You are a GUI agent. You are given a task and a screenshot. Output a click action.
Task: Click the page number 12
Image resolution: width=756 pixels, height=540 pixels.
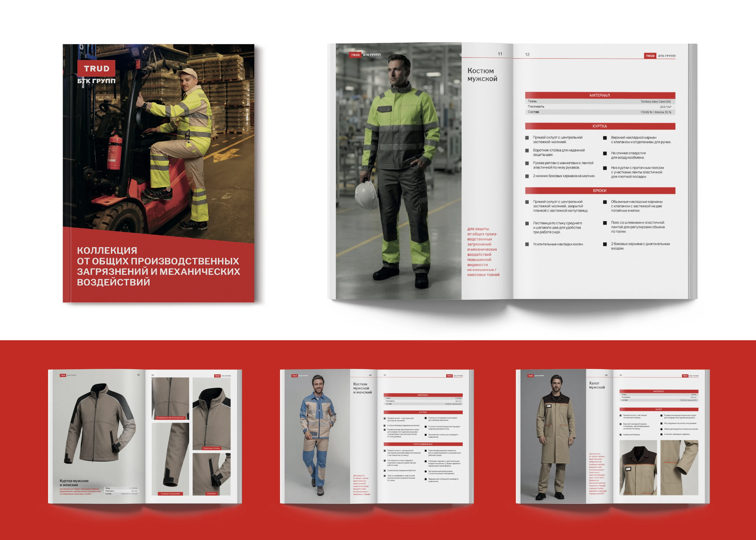tap(527, 55)
